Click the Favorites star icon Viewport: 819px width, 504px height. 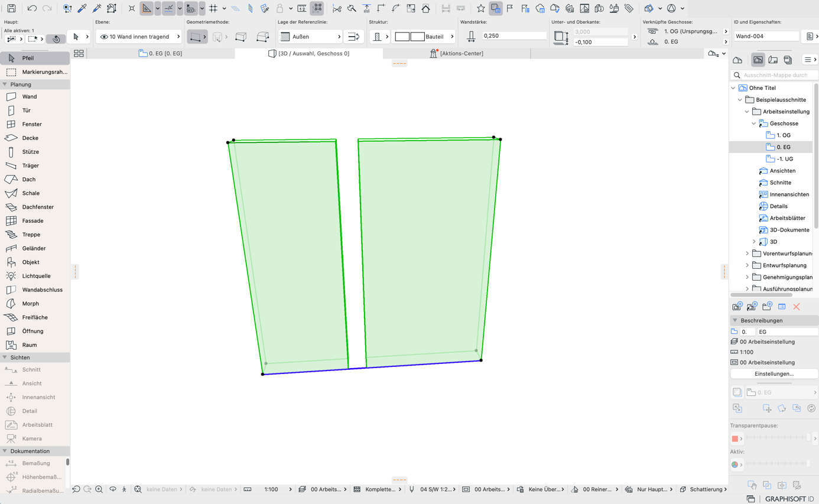481,8
